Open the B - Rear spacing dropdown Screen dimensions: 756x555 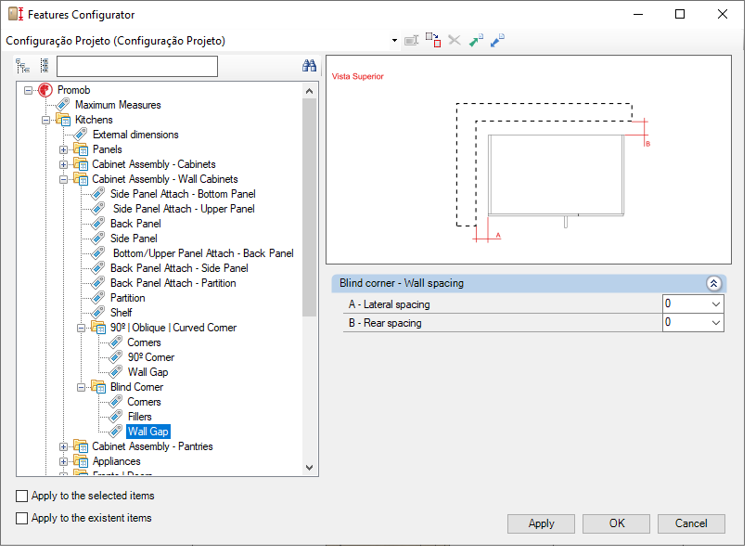716,323
